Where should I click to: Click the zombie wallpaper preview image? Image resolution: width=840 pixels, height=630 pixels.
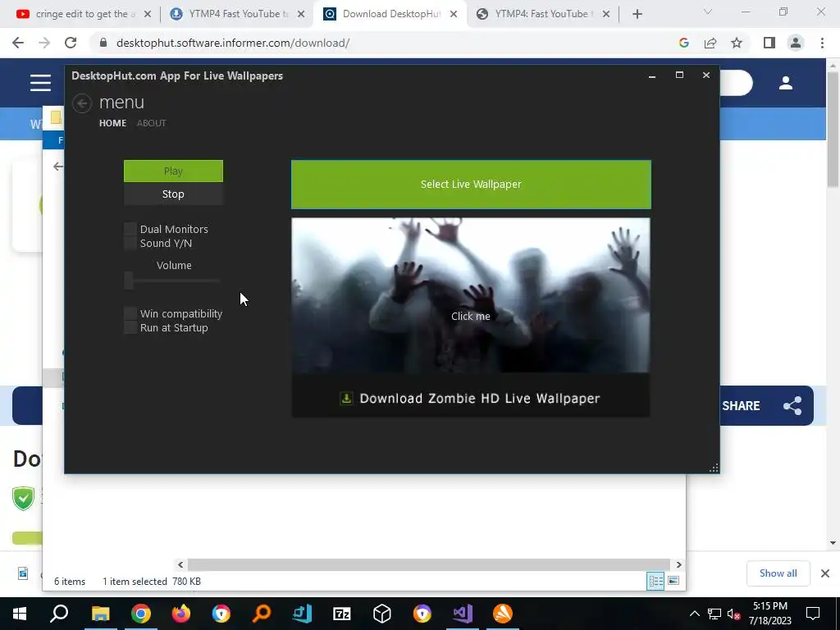471,295
